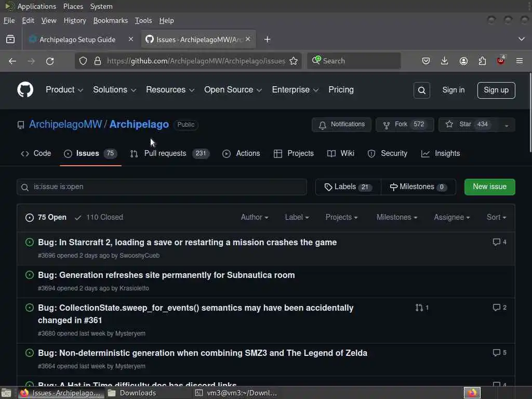The width and height of the screenshot is (532, 399).
Task: Open comments icon on CollectionState issue
Action: click(x=499, y=308)
